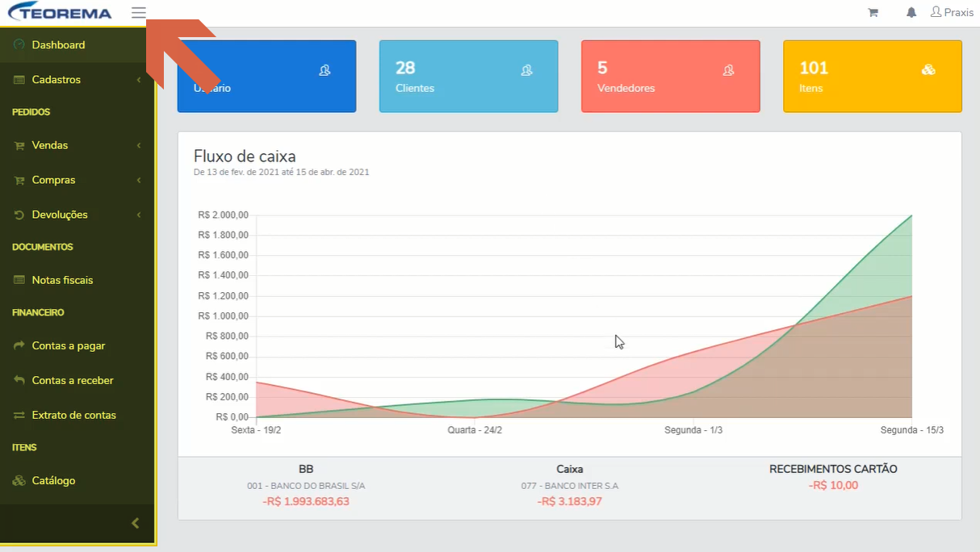Viewport: 980px width, 552px height.
Task: Open Extrato de contas
Action: click(x=77, y=415)
